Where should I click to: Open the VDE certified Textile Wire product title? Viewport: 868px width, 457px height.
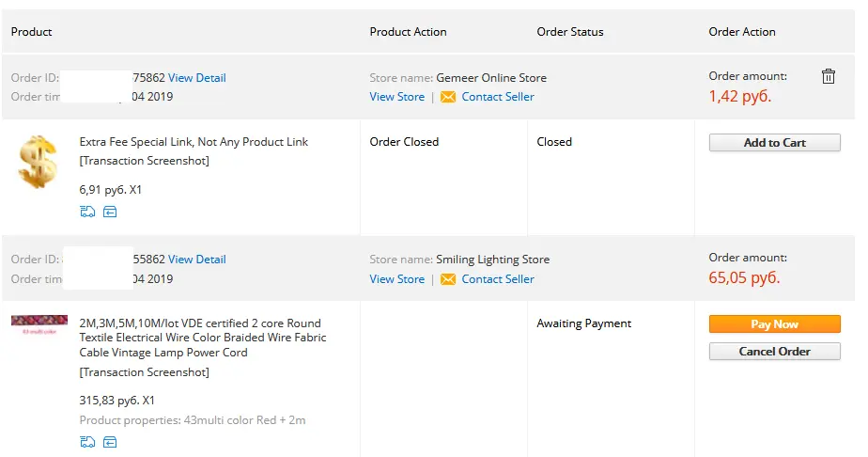[x=203, y=338]
